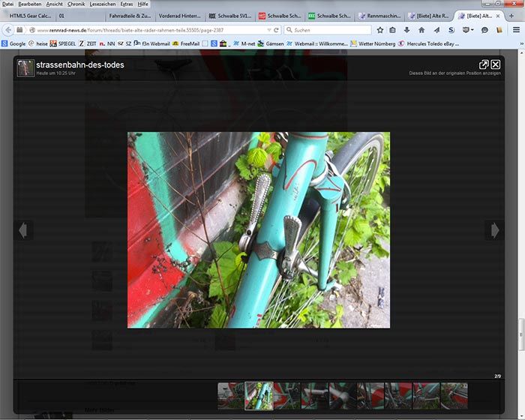Viewport: 525px width, 420px height.
Task: Select the first thumbnail in the filmstrip
Action: (230, 395)
